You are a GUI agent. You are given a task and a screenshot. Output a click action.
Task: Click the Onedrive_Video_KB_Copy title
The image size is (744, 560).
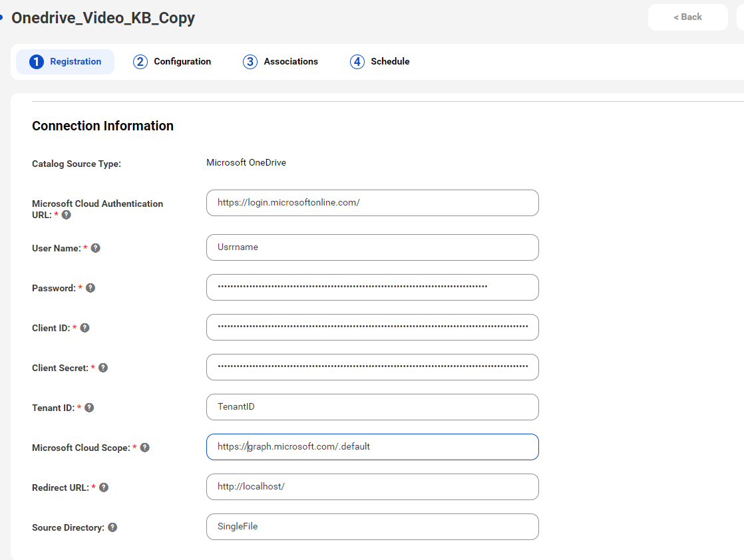(103, 18)
